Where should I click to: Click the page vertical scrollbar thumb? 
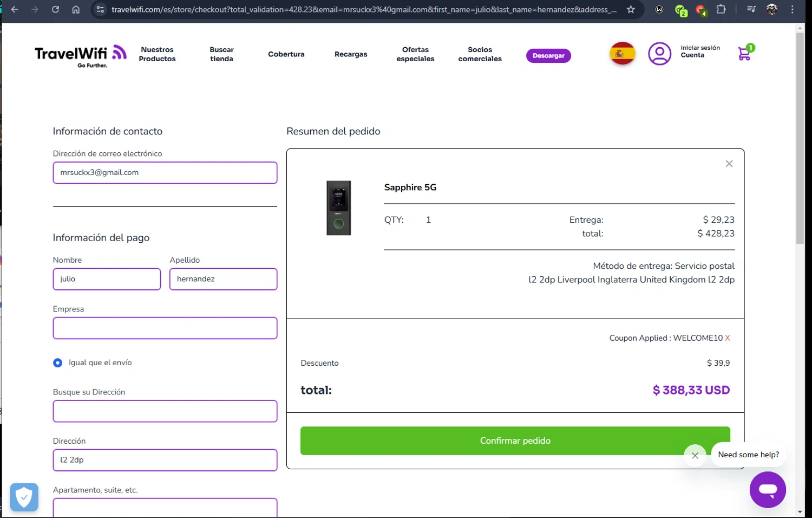(x=800, y=138)
